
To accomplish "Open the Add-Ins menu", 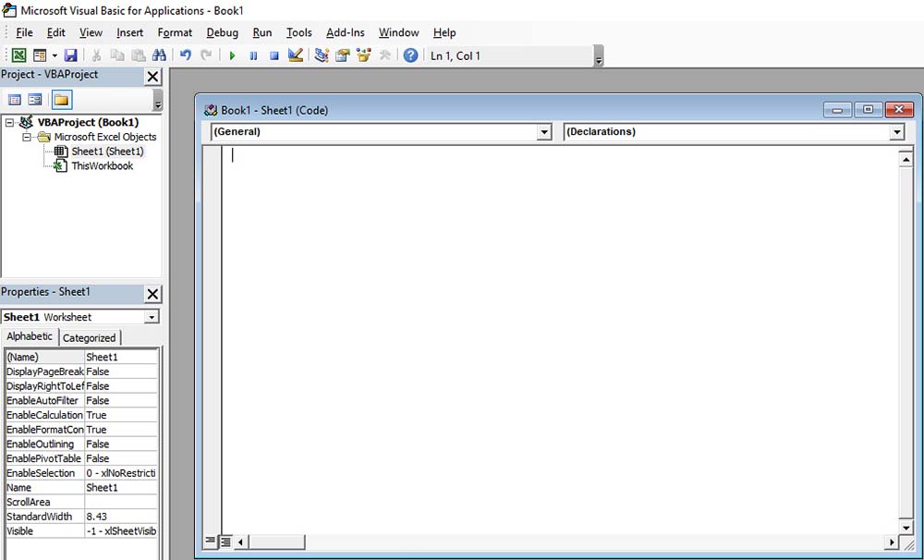I will (346, 32).
